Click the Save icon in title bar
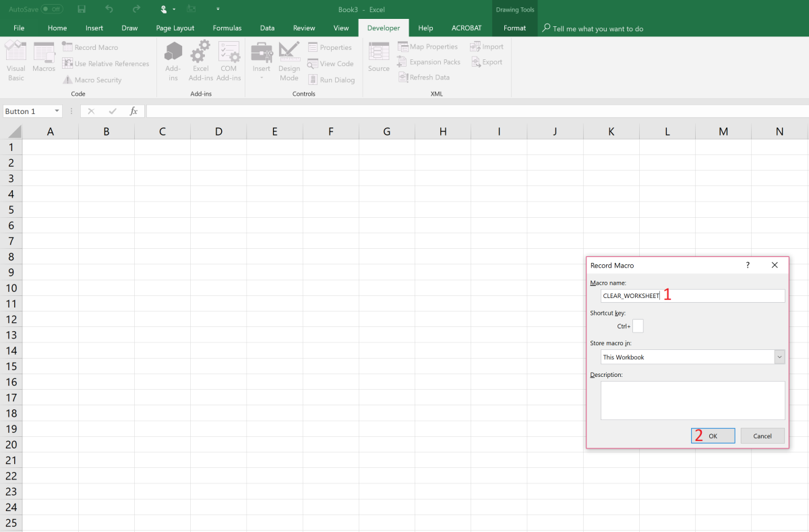 (x=82, y=9)
